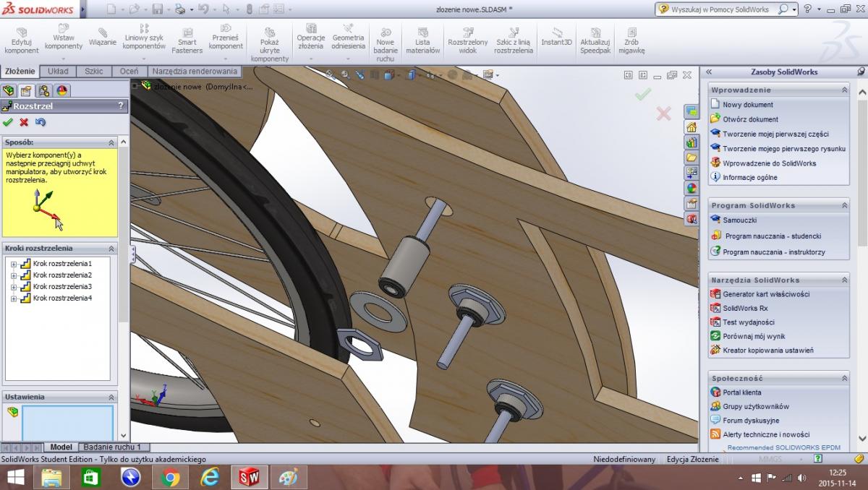Open Rozstrzel help question mark

click(121, 106)
